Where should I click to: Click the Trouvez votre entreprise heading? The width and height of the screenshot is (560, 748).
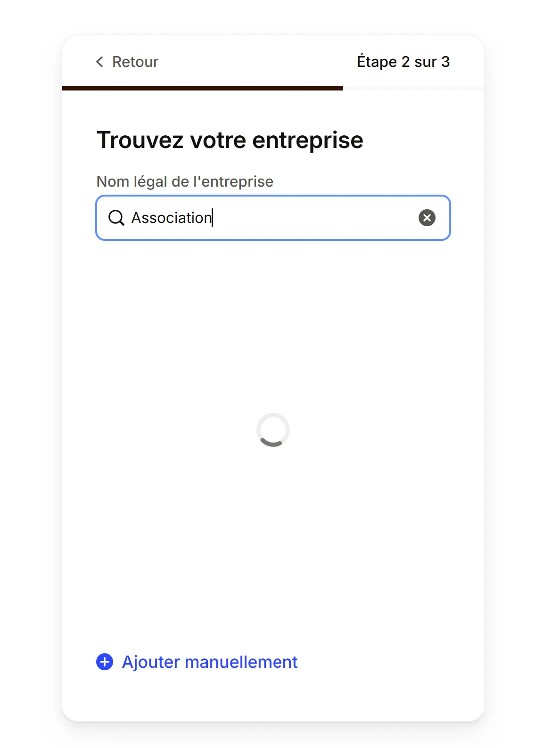tap(230, 140)
